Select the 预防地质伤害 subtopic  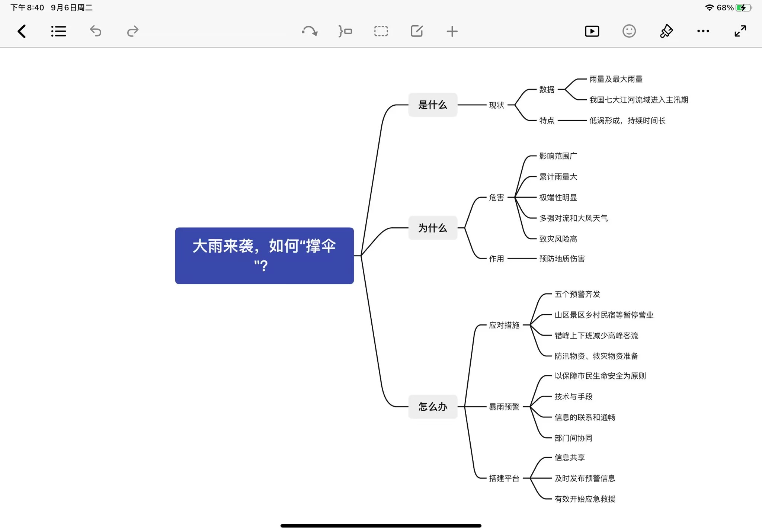pyautogui.click(x=562, y=259)
